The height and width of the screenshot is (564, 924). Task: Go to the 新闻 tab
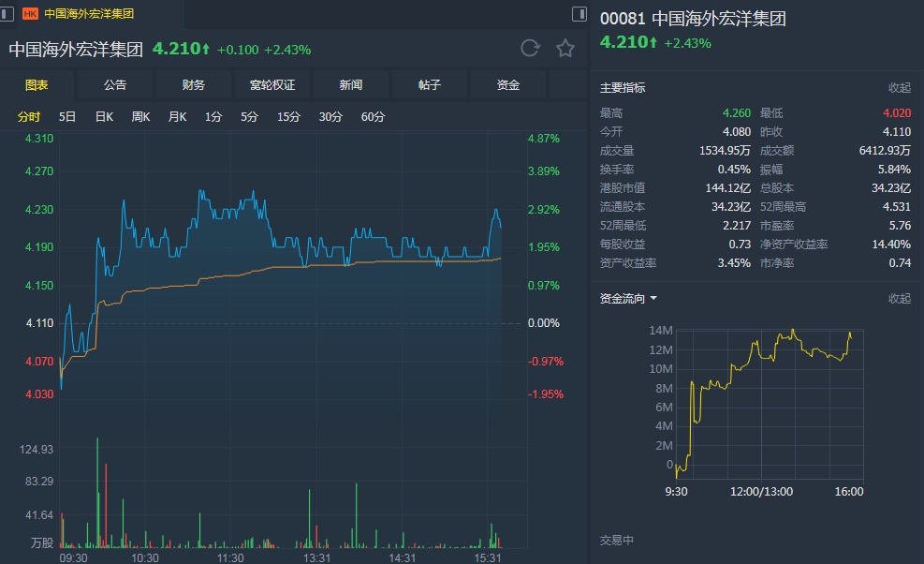coord(351,85)
